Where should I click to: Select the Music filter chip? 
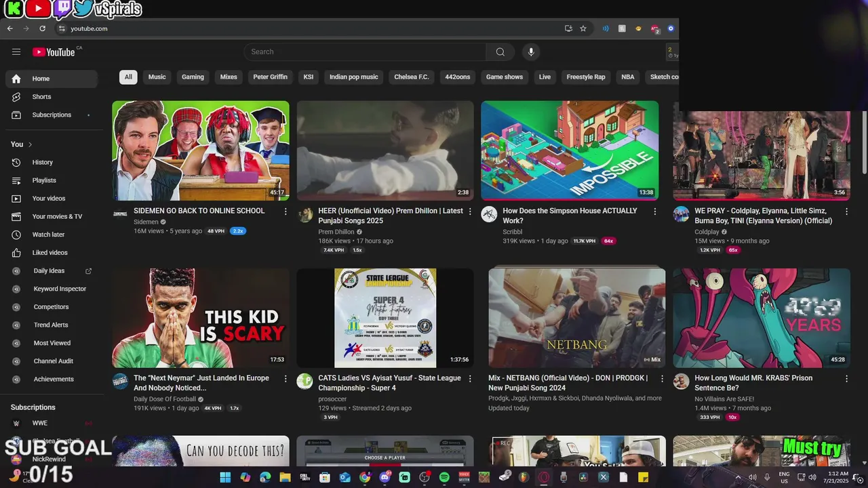tap(157, 77)
